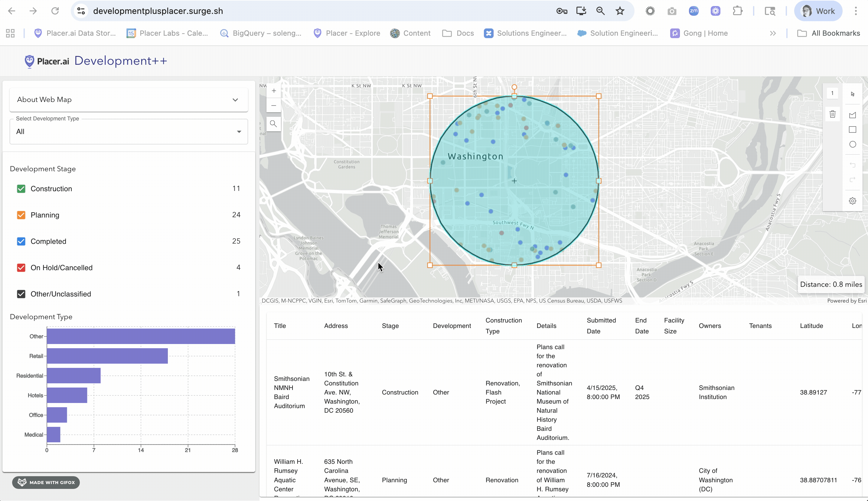Undo the last sketch action
Screen dimensions: 868x501
point(853,165)
